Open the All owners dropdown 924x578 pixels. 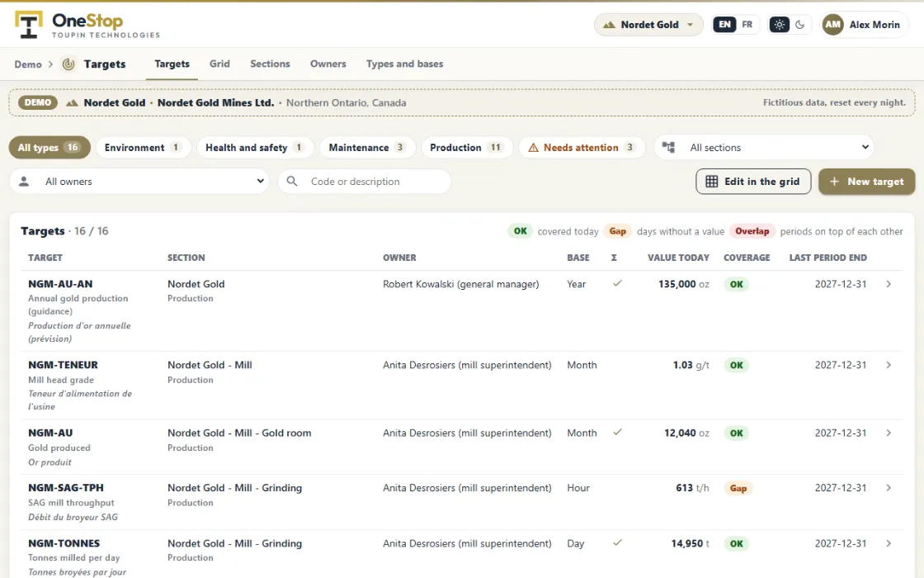139,182
